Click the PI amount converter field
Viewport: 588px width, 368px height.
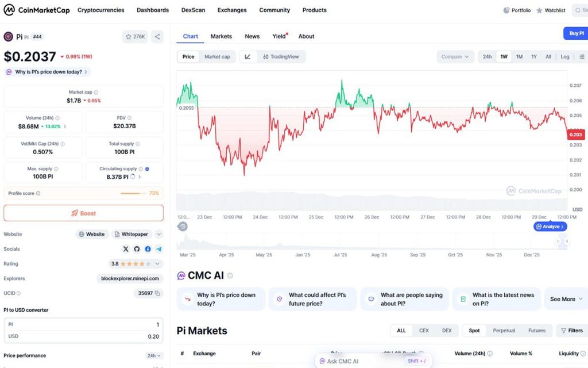(x=83, y=325)
